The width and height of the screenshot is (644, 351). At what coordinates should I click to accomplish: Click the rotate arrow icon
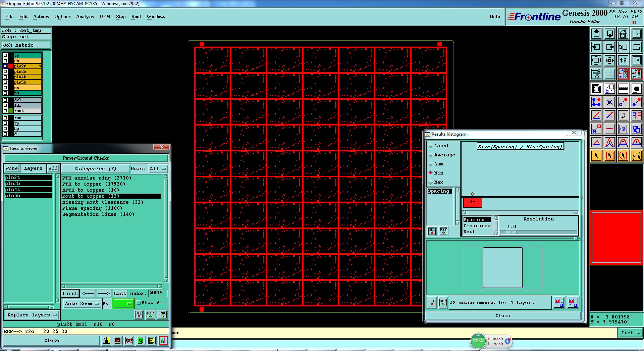click(x=623, y=115)
